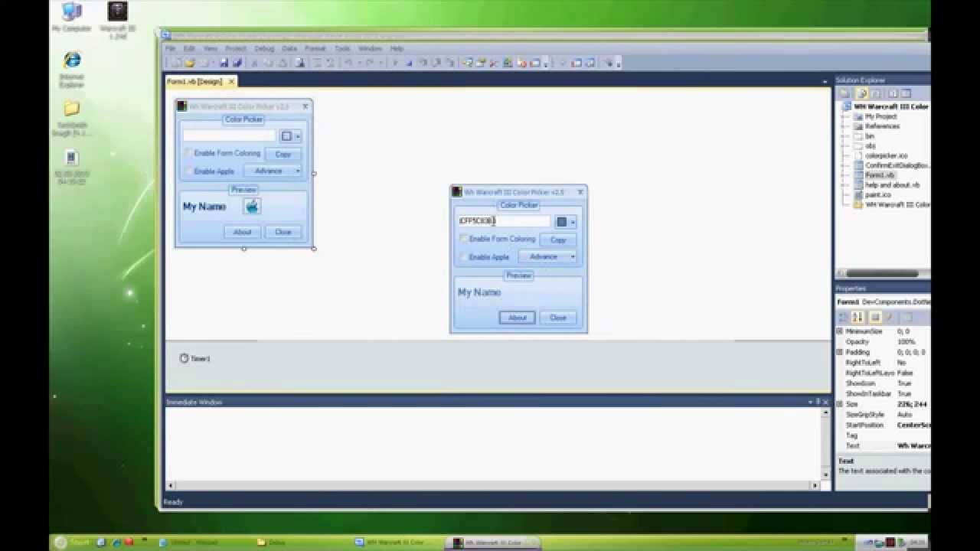Expand the MinimumSize property

[840, 331]
